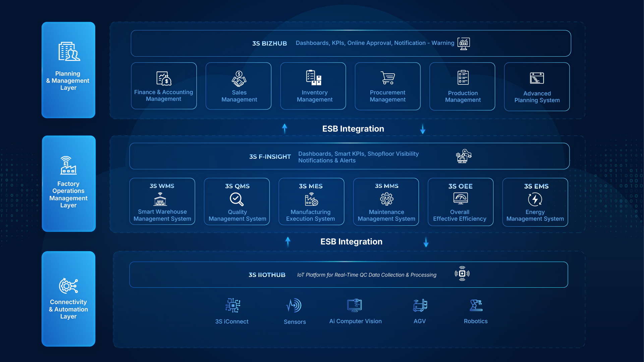Click the Ai Computer Vision monitor icon
The image size is (644, 362).
click(x=355, y=305)
